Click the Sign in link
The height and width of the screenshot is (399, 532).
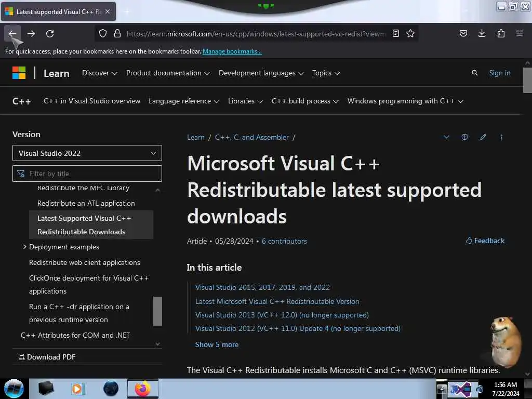499,73
